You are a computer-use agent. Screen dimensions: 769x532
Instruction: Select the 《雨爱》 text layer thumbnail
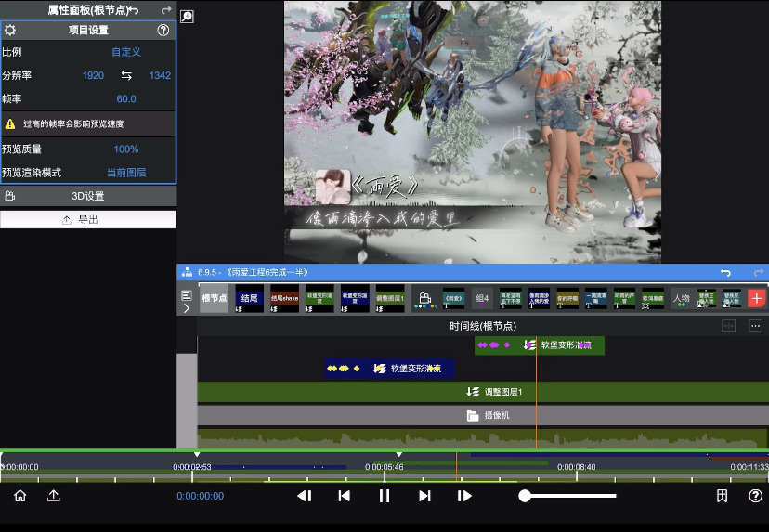pos(453,298)
